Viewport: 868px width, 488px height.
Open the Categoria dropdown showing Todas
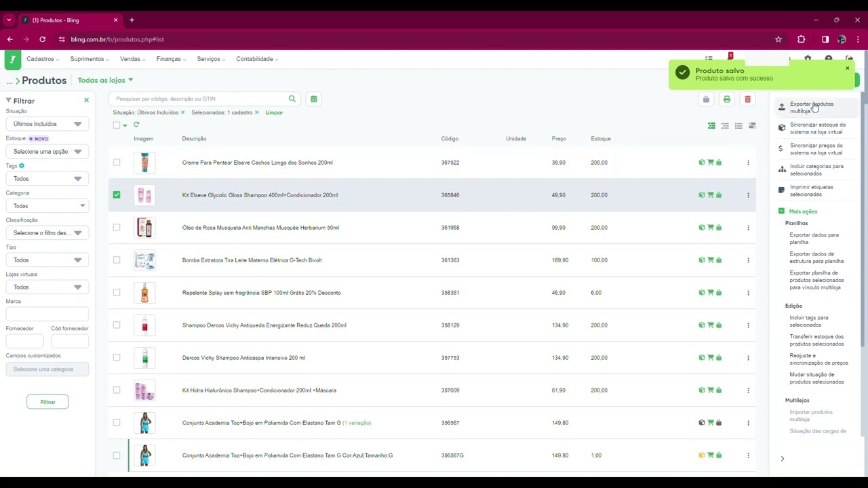click(x=47, y=206)
